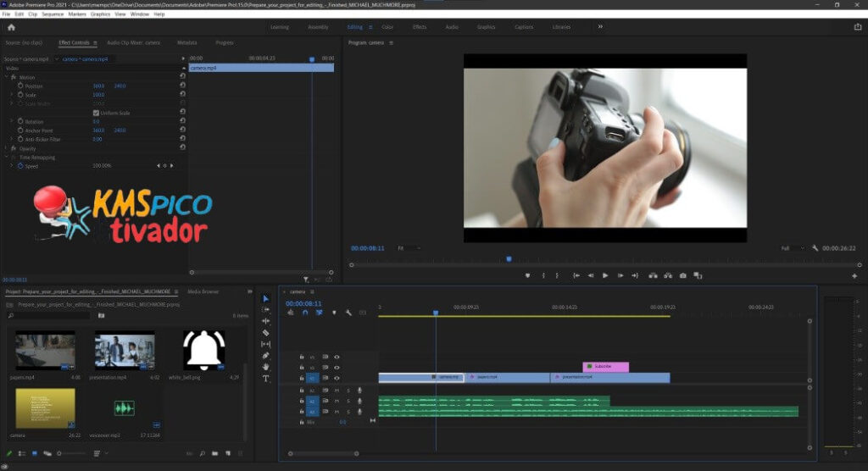The image size is (868, 471).
Task: Expand the Scale property
Action: point(12,95)
